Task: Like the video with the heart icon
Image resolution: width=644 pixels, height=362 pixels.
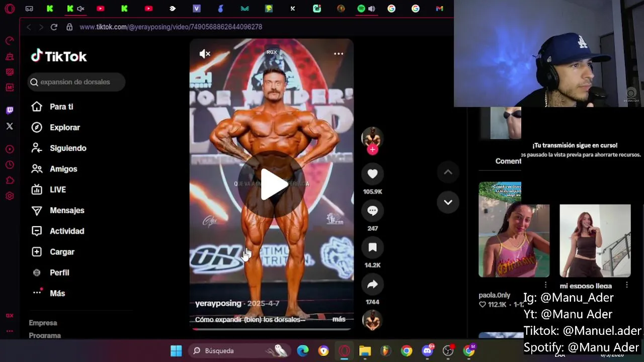Action: coord(372,174)
